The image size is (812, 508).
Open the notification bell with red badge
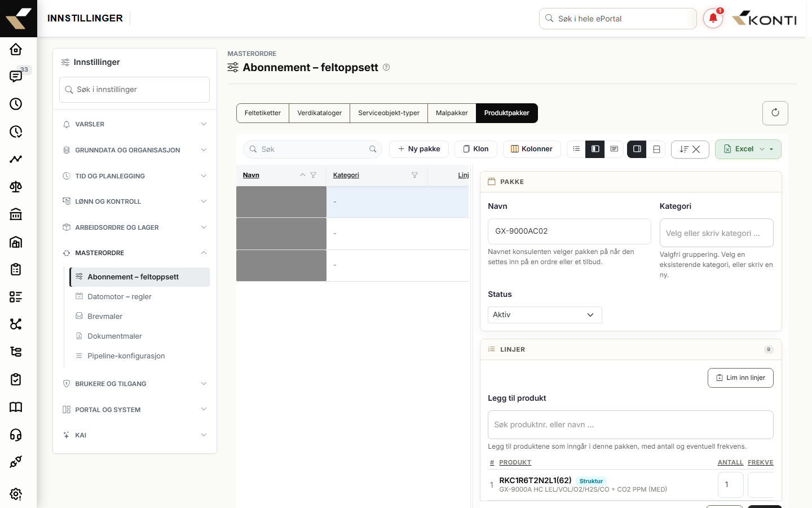pyautogui.click(x=713, y=18)
